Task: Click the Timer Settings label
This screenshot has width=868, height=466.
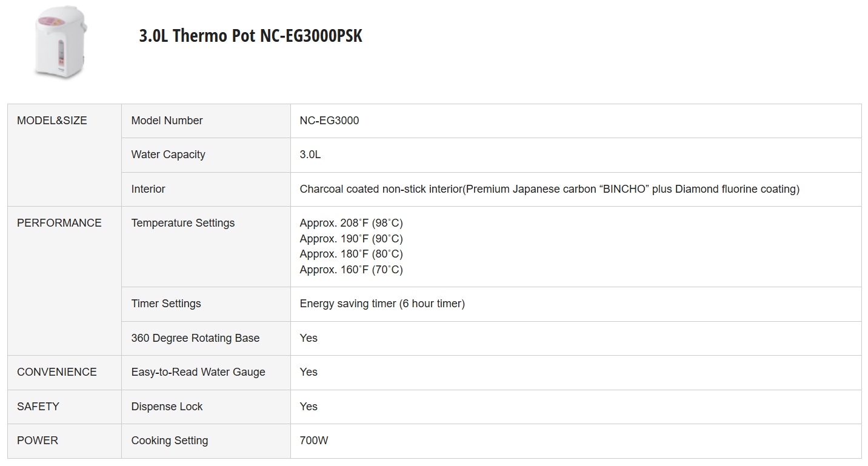Action: pyautogui.click(x=166, y=304)
